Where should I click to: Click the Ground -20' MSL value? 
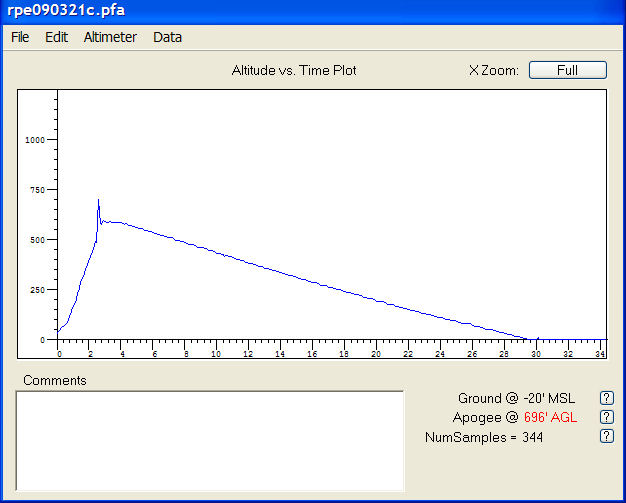tap(549, 398)
